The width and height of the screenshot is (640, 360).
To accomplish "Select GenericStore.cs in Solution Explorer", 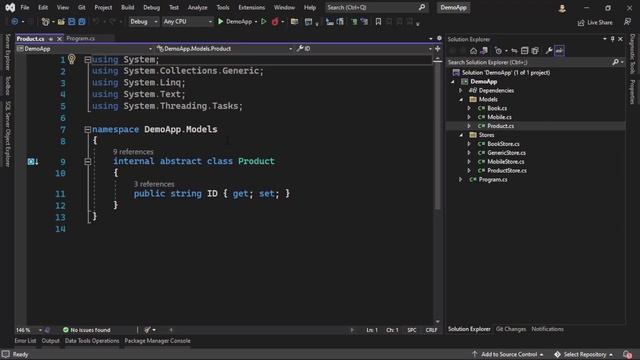I will coord(506,153).
